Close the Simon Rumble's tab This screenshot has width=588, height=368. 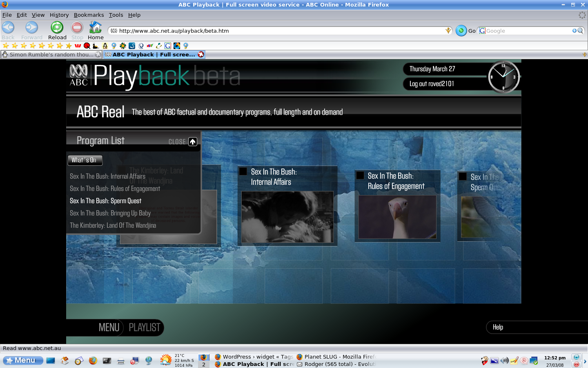pos(98,54)
